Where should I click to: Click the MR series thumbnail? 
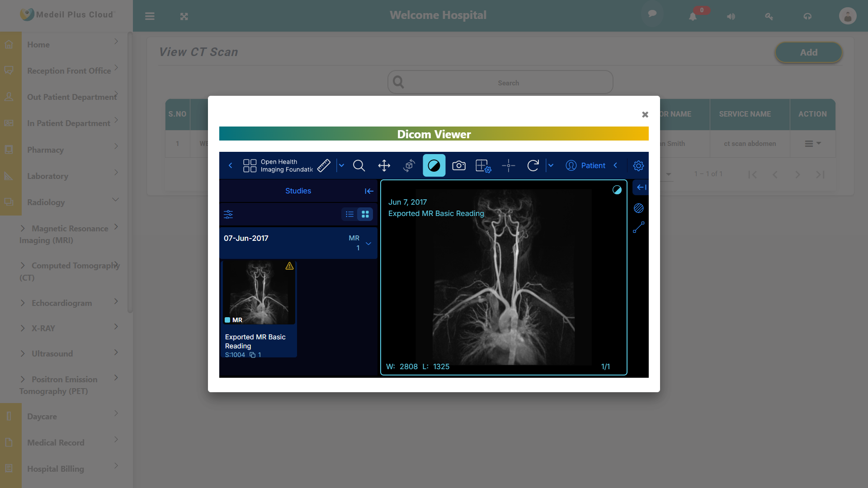[x=259, y=293]
